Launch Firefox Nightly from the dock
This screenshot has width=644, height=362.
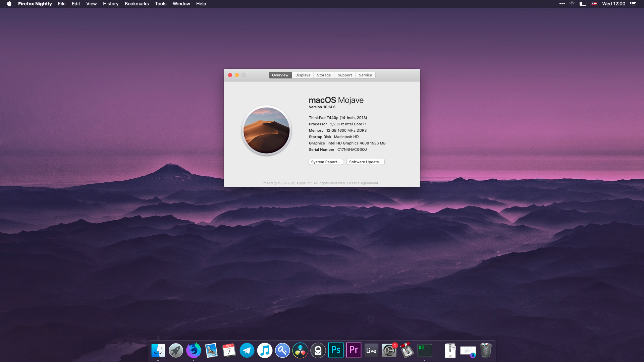pos(194,351)
